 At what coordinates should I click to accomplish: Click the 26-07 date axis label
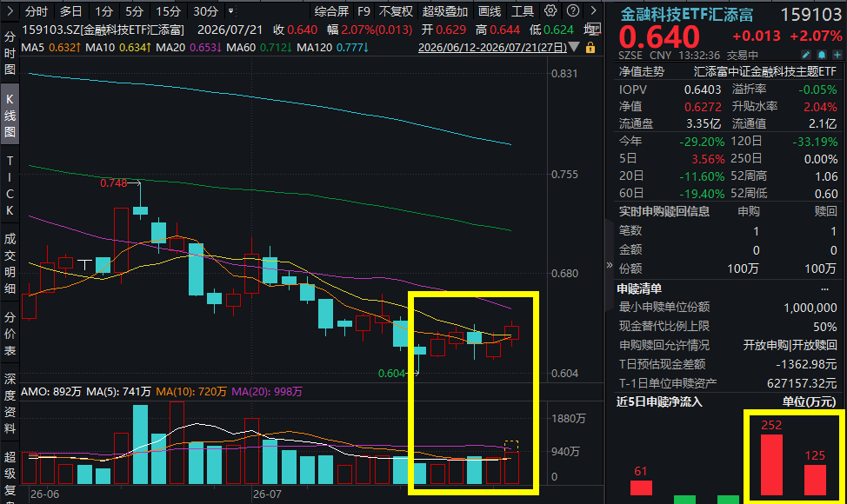coord(267,494)
